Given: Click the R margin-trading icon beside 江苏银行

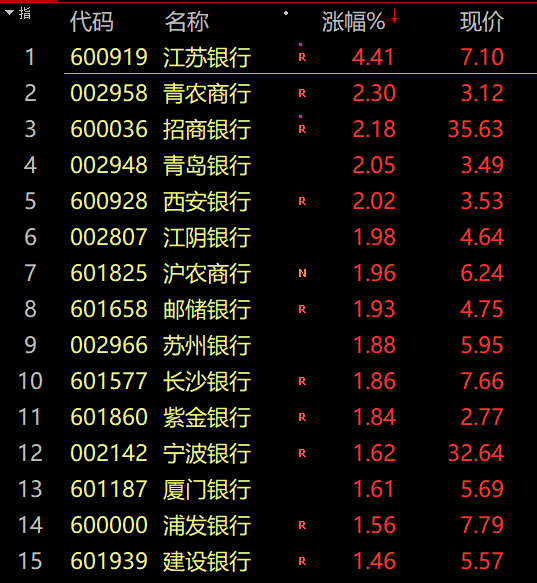Looking at the screenshot, I should click(302, 57).
